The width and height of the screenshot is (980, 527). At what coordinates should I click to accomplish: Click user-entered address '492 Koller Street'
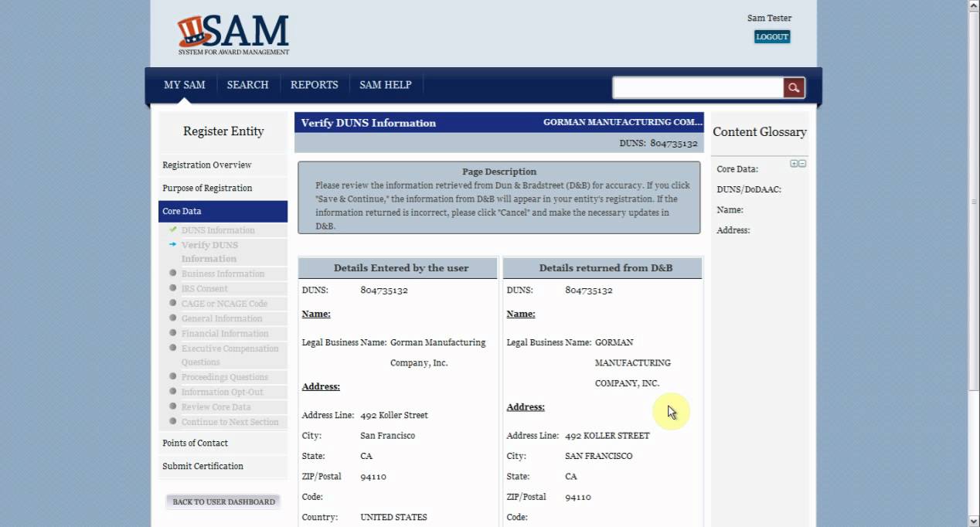(394, 415)
